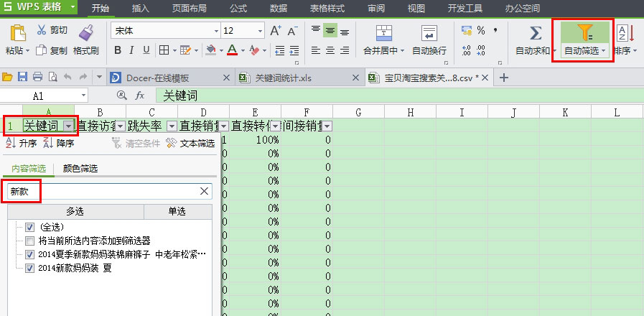
Task: Uncheck 2014夏季新款妈妈装棉麻裤子 checkbox
Action: (29, 255)
